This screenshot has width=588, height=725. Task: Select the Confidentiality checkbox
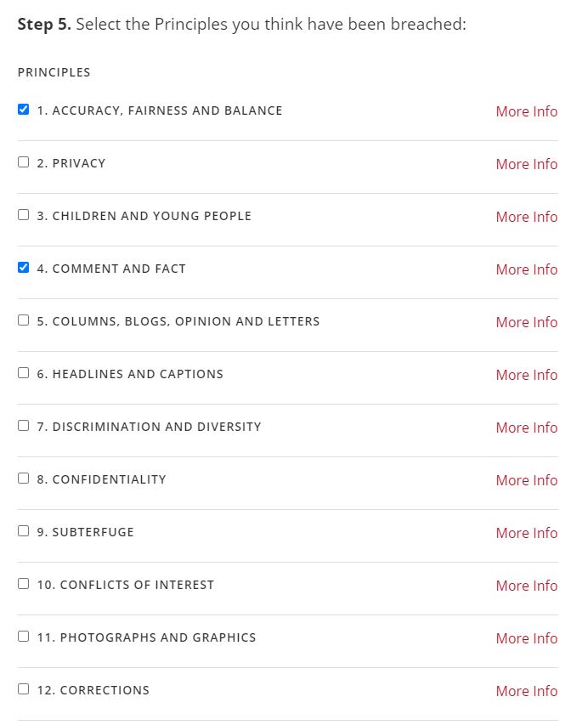[x=23, y=479]
